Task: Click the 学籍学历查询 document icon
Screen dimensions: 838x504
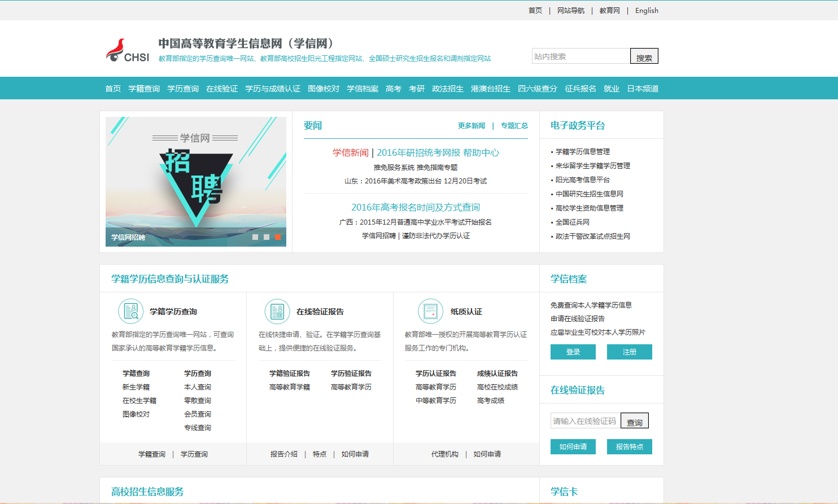Action: click(131, 312)
